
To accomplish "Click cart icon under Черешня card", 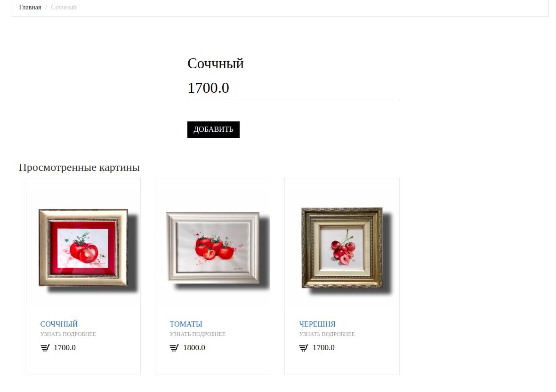I will pyautogui.click(x=304, y=348).
